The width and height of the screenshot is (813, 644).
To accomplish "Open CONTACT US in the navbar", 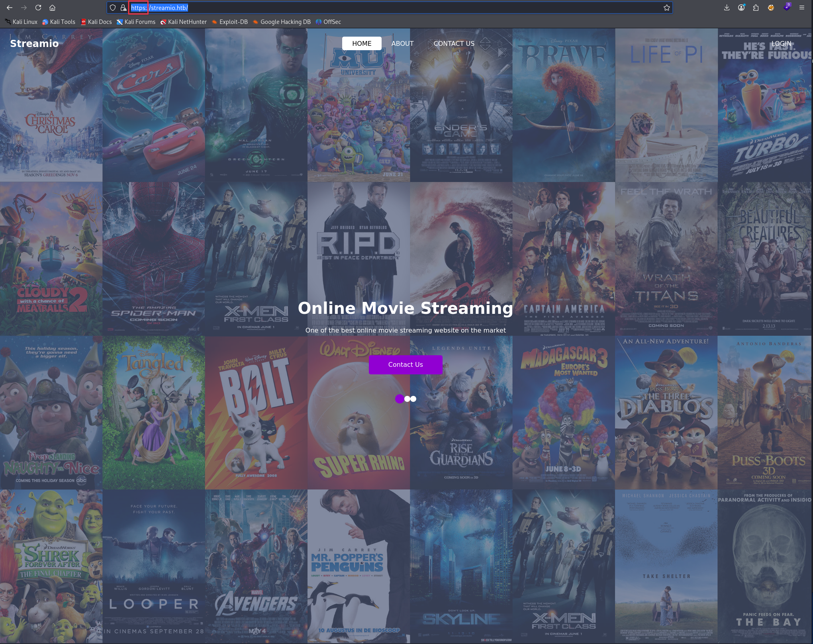I will click(x=454, y=43).
